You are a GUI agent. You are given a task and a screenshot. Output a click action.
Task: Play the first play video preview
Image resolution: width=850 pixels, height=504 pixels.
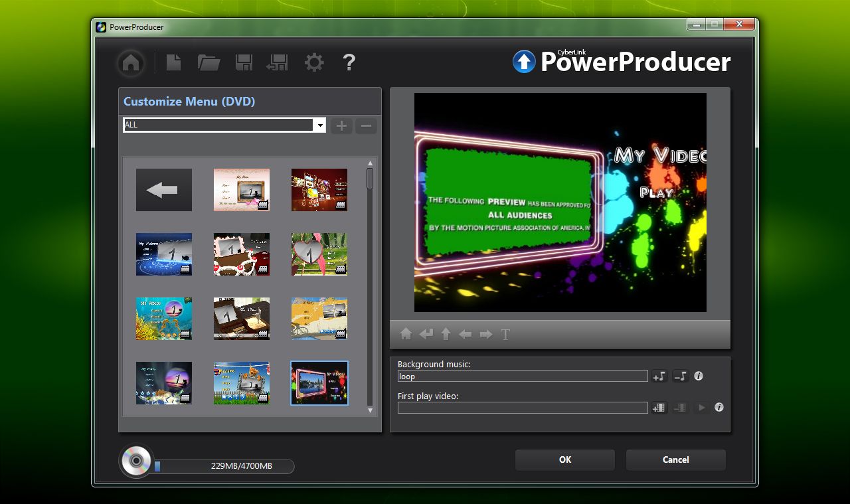click(701, 407)
